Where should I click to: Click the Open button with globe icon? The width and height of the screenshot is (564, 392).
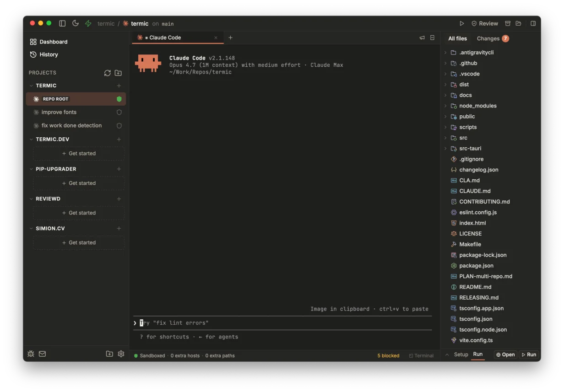(505, 354)
